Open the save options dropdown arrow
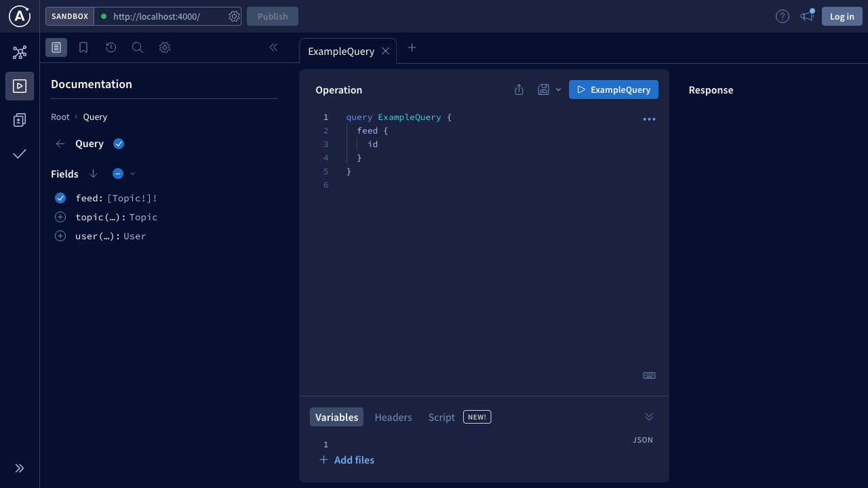This screenshot has height=488, width=868. [558, 89]
